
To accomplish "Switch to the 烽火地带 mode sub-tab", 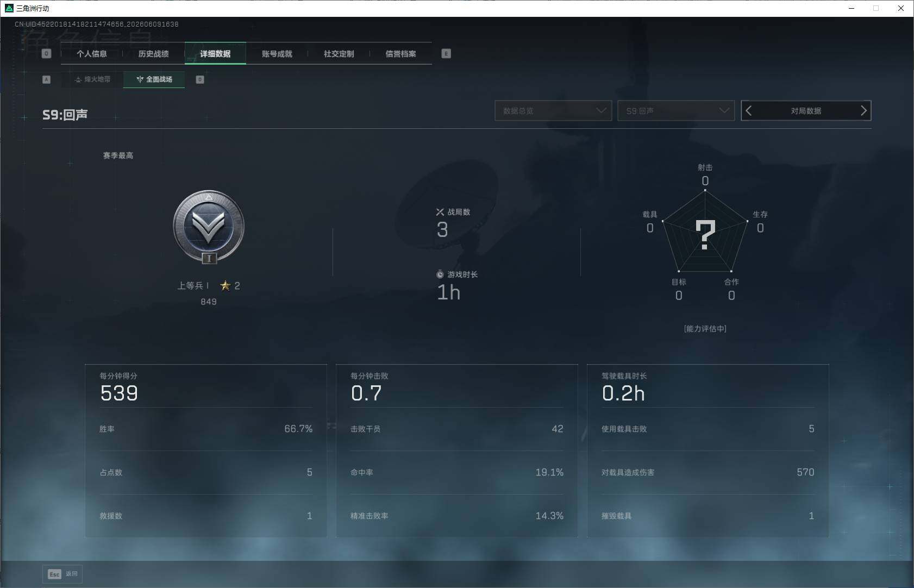I will point(92,79).
